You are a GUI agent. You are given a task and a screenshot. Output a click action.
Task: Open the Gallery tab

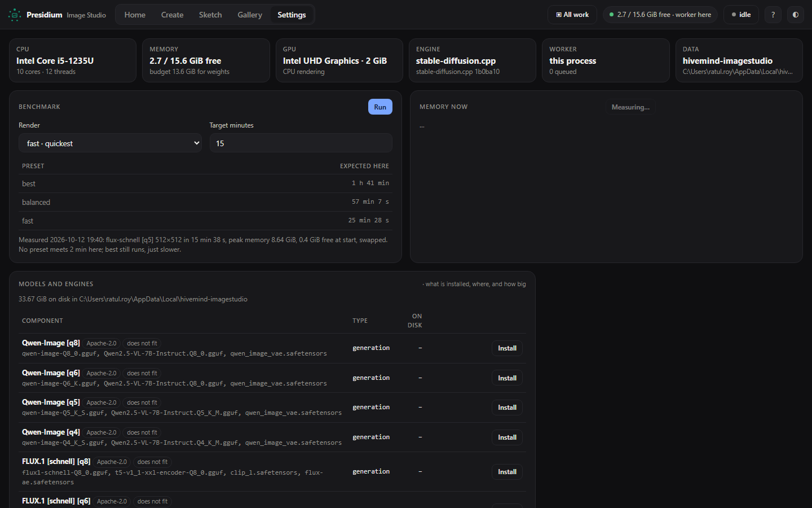pos(250,15)
